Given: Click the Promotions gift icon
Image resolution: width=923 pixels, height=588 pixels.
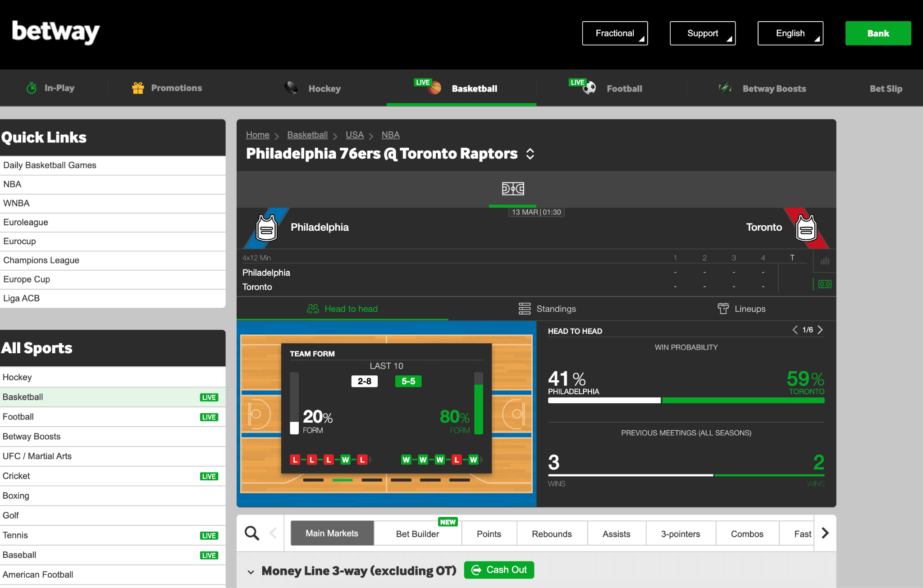Looking at the screenshot, I should pyautogui.click(x=138, y=87).
